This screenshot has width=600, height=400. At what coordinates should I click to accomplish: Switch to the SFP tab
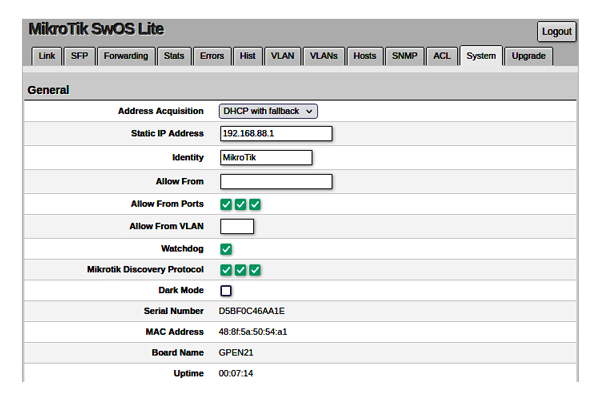pos(79,56)
